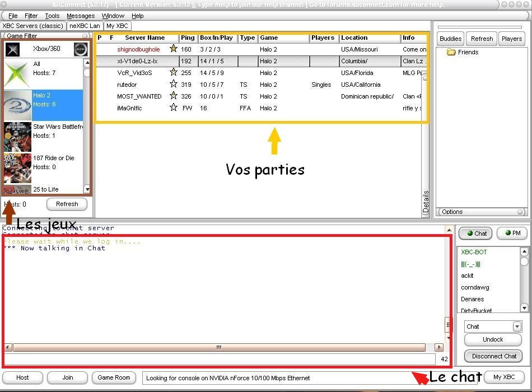Toggle favorite star for shignodbughole server
This screenshot has width=532, height=392.
174,49
